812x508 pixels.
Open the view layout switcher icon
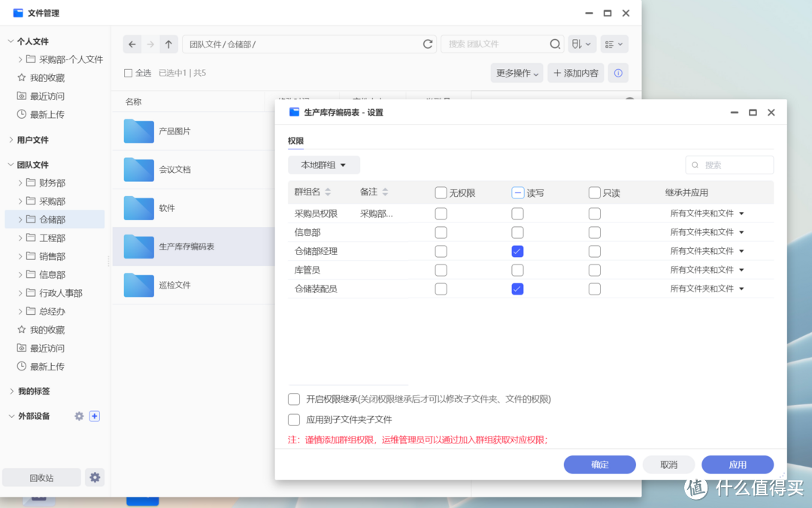click(614, 44)
